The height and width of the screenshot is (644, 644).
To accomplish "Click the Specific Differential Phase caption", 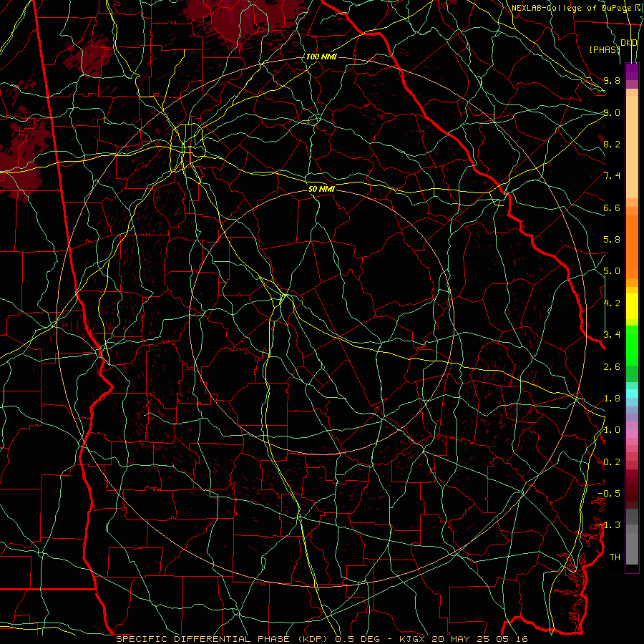I will click(x=322, y=639).
